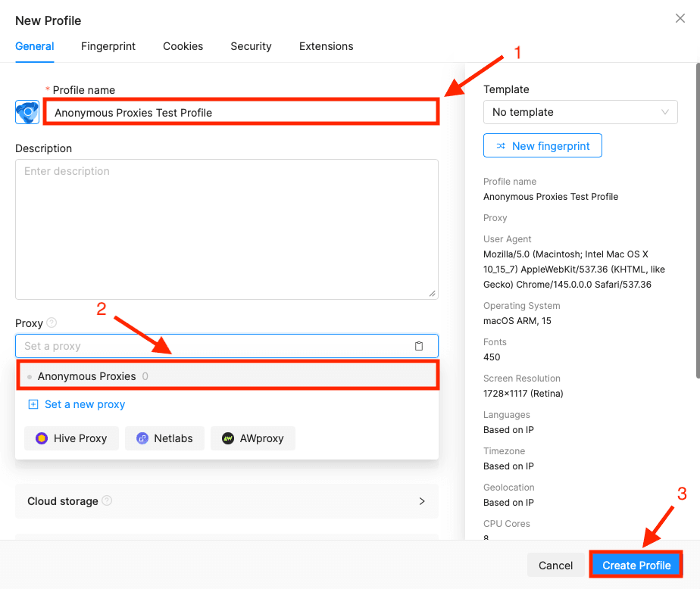700x589 pixels.
Task: Select the Netlabs proxy provider
Action: (x=164, y=438)
